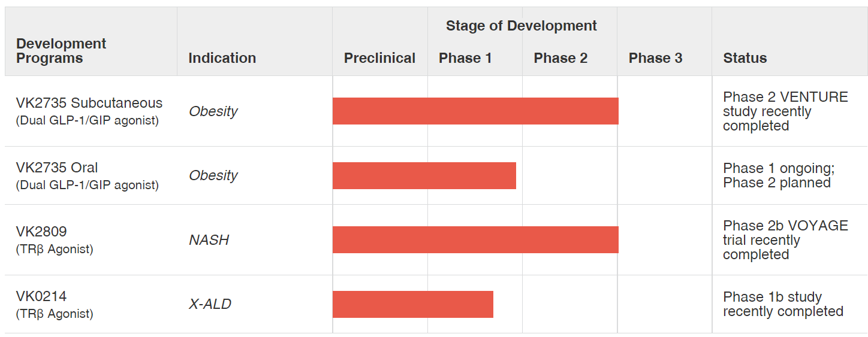Click the Indication column header
868x337 pixels.
[x=222, y=58]
